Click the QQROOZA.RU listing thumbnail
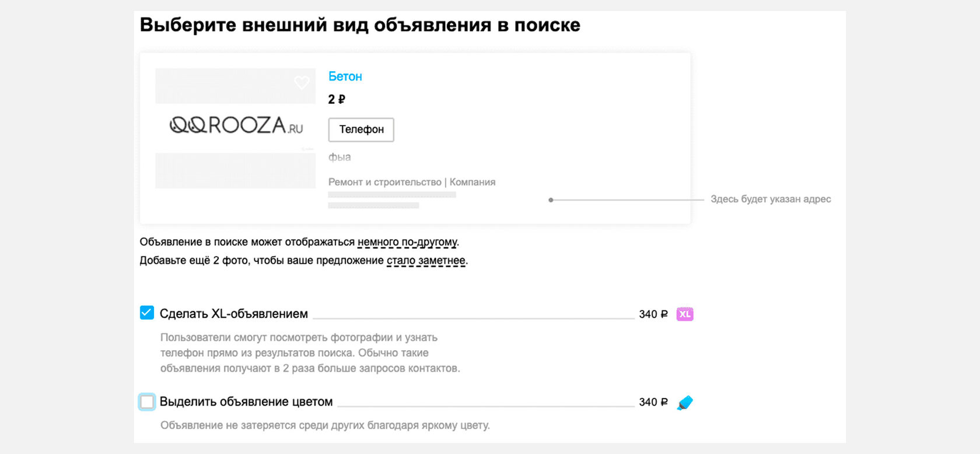Image resolution: width=980 pixels, height=454 pixels. tap(235, 128)
